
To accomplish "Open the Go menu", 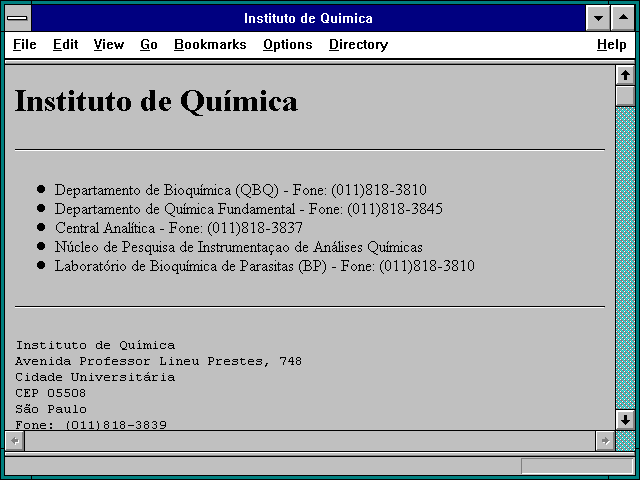I will click(x=149, y=44).
